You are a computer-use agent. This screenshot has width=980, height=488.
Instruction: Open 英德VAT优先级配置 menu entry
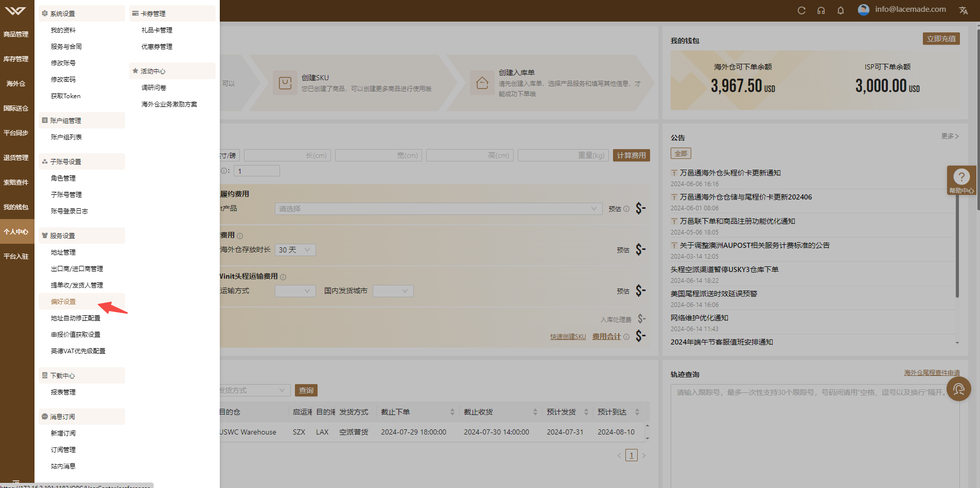point(78,351)
